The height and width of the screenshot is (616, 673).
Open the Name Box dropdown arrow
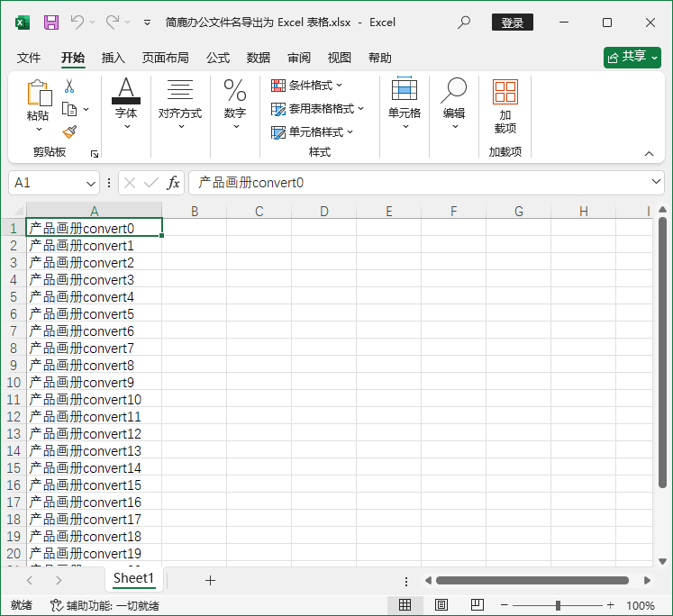click(90, 183)
